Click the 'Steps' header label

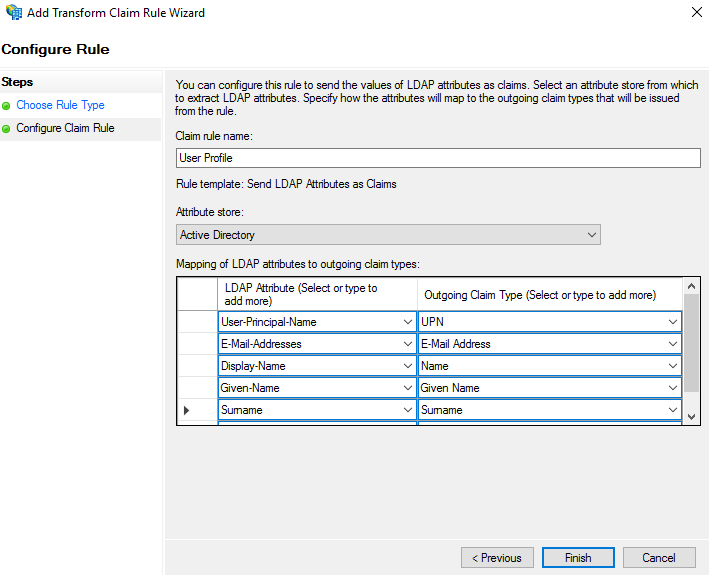[x=17, y=82]
